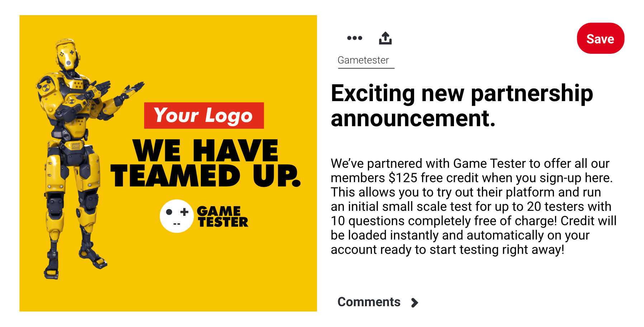
Task: Expand the Comments chevron arrow
Action: click(x=415, y=303)
